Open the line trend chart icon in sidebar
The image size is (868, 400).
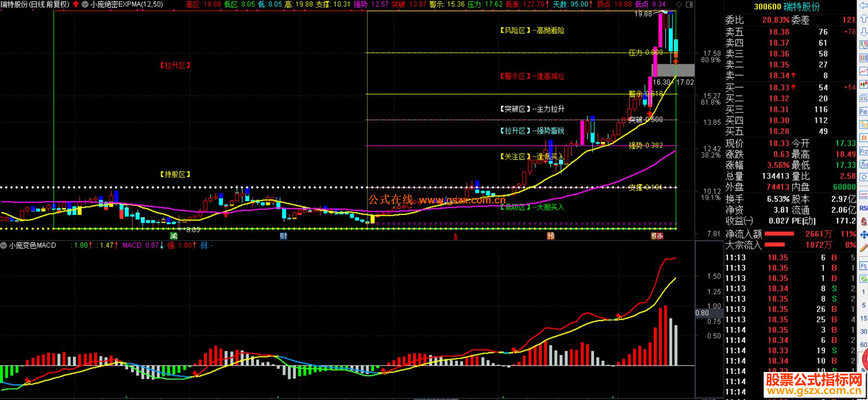(x=863, y=71)
